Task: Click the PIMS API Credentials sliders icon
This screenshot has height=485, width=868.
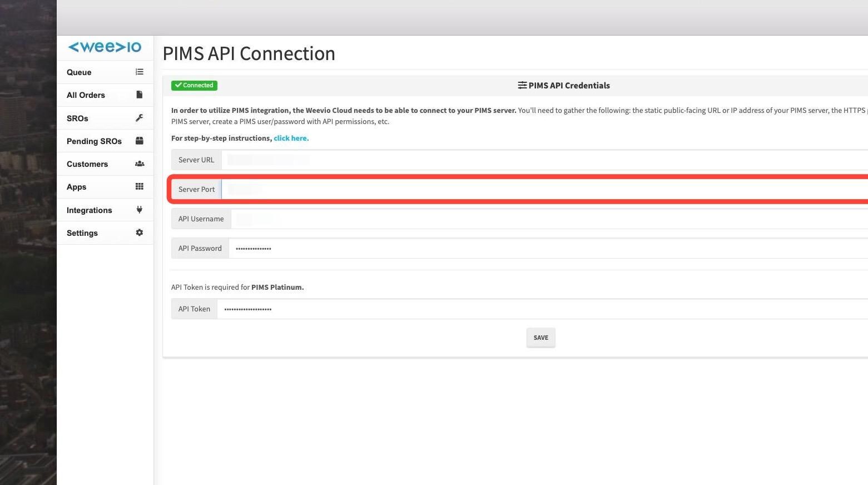Action: 522,85
